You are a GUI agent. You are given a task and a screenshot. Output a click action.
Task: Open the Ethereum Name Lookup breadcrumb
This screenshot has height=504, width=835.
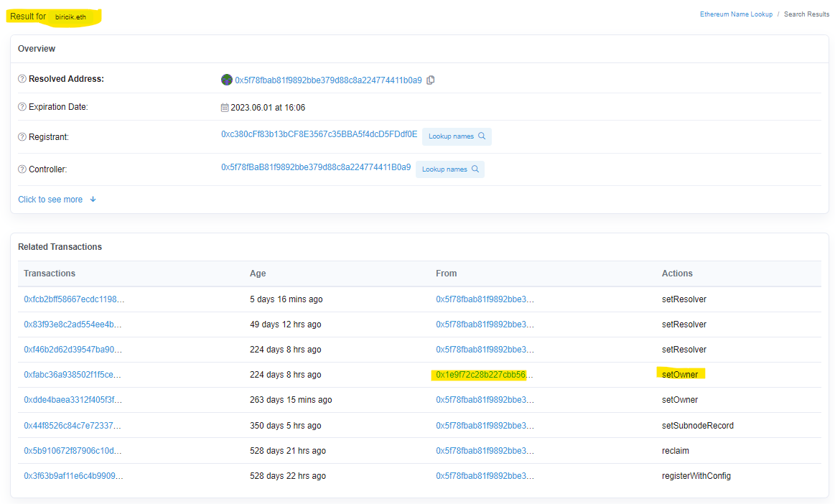737,14
